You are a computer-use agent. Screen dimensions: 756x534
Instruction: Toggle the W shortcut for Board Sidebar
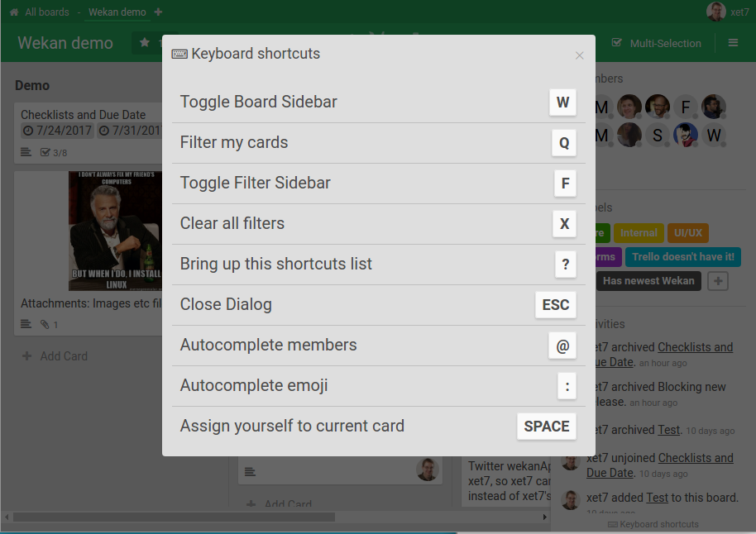tap(562, 103)
